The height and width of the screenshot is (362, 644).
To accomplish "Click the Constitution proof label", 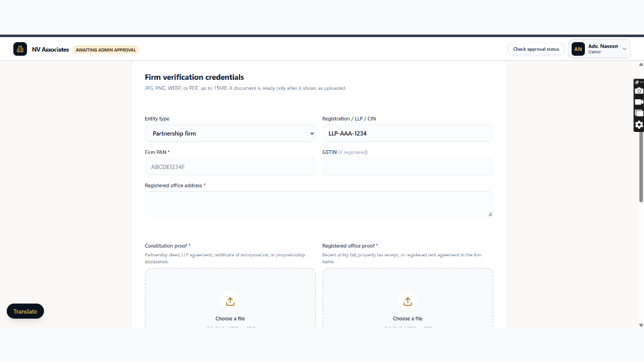I will (167, 246).
